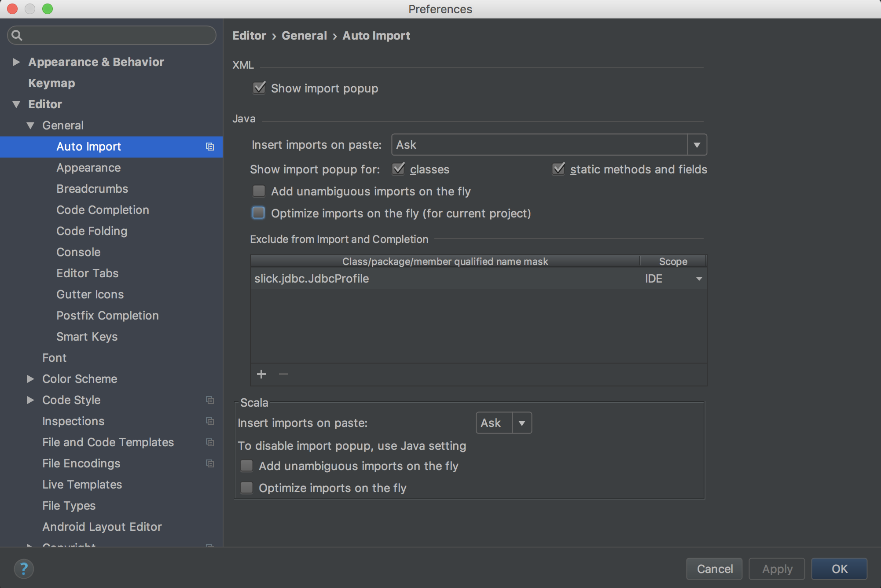Screen dimensions: 881x588
Task: Click the Cancel button
Action: click(x=714, y=569)
